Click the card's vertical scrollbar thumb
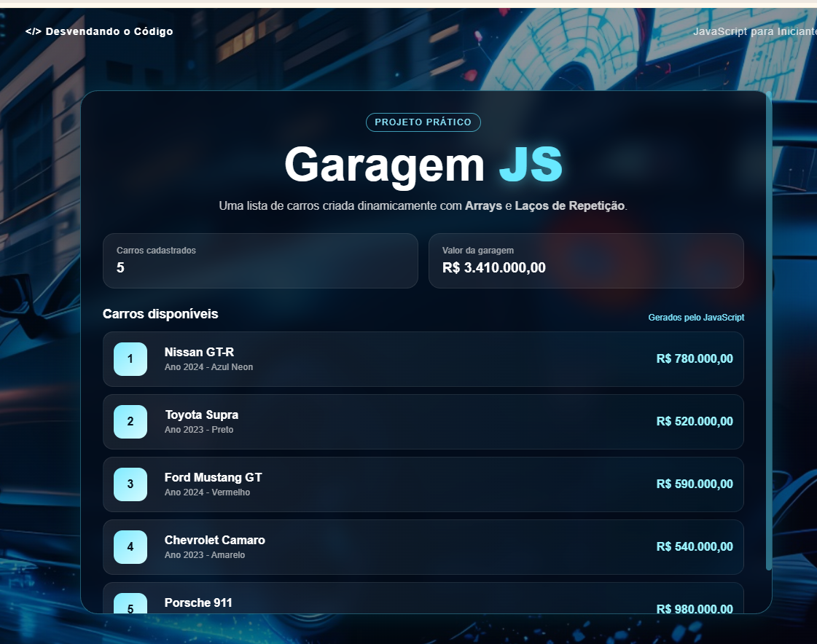Screen dimensions: 817x644 coord(769,332)
